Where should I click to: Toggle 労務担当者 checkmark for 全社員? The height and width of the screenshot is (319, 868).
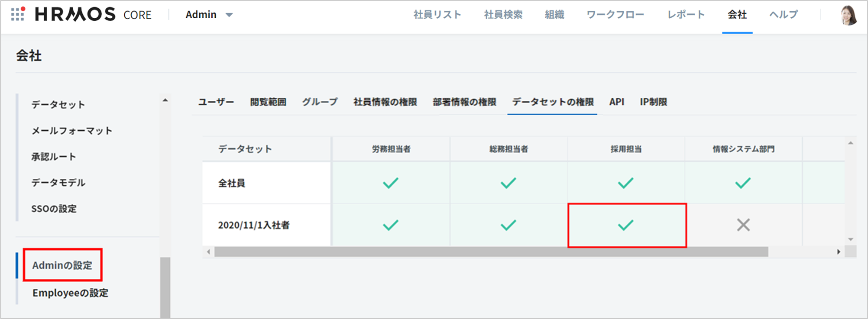tap(391, 183)
